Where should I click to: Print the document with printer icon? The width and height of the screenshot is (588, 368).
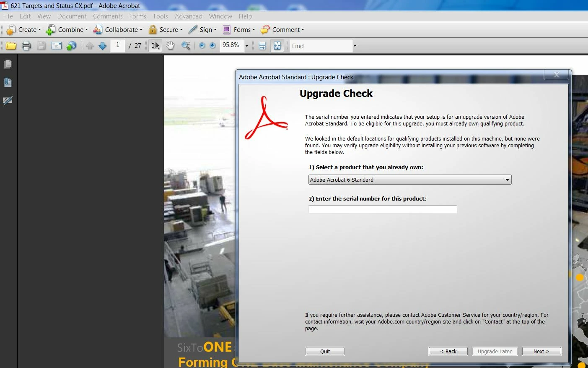pos(26,46)
